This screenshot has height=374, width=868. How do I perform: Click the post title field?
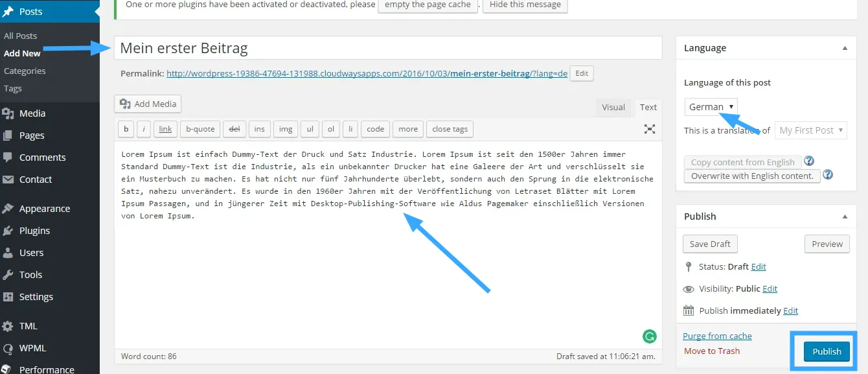click(x=388, y=48)
